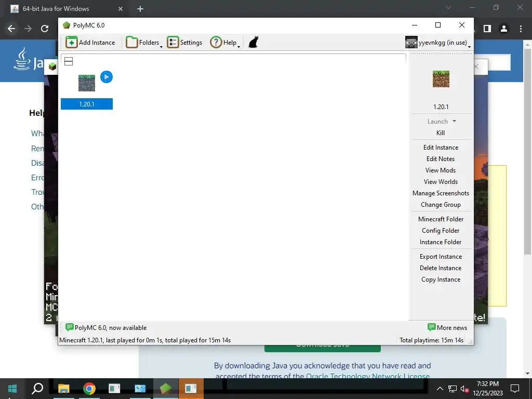The height and width of the screenshot is (399, 532).
Task: Click Export Instance
Action: pos(441,257)
